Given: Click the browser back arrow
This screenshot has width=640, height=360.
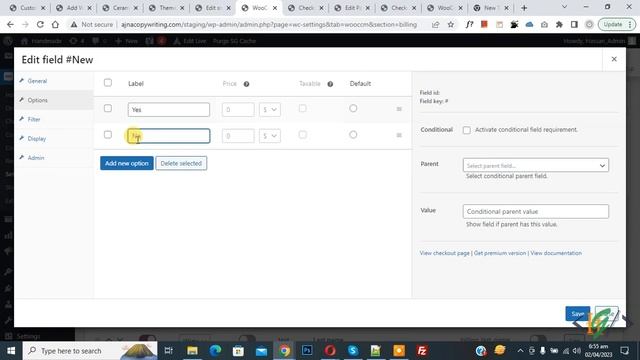Looking at the screenshot, I should click(x=10, y=24).
